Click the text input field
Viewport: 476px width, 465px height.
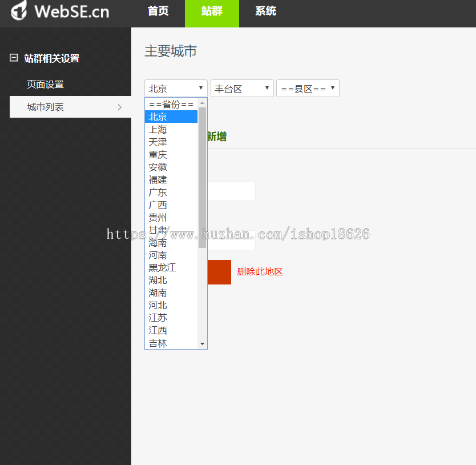(x=234, y=191)
